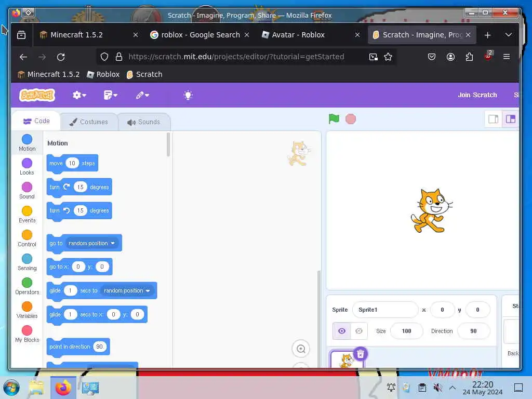Click the green flag to run project

(334, 119)
